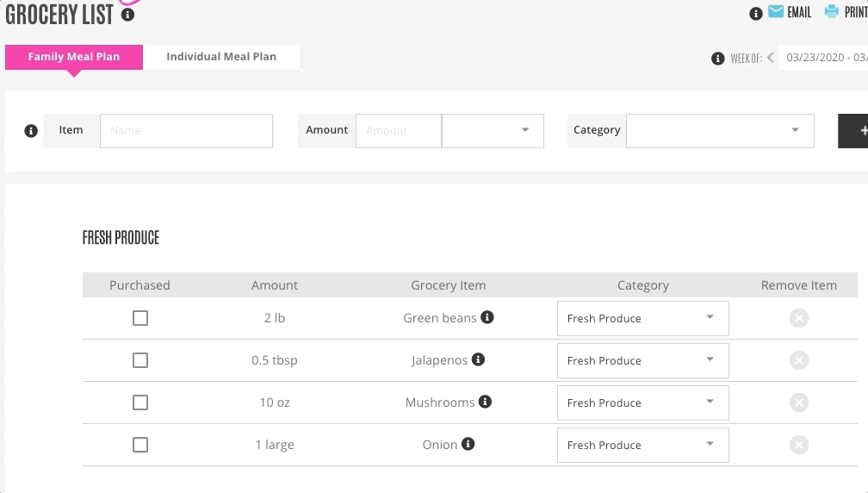Remove the Green beans item

(799, 318)
